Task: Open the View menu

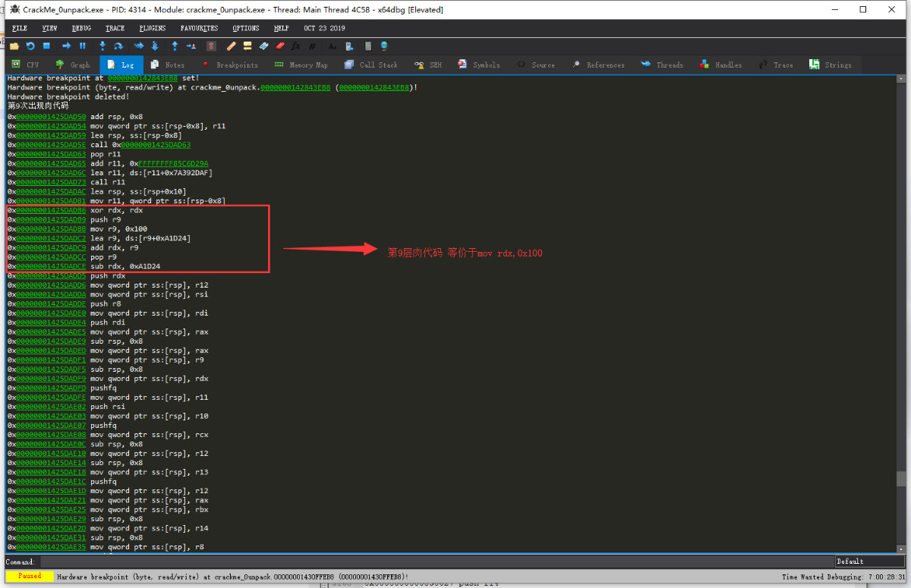Action: [x=50, y=28]
